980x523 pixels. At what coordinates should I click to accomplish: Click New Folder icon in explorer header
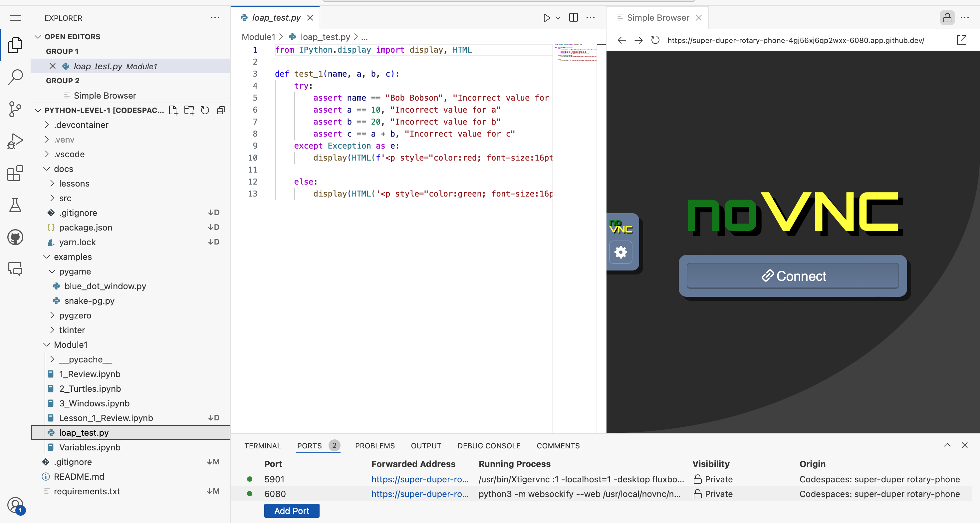[x=189, y=110]
